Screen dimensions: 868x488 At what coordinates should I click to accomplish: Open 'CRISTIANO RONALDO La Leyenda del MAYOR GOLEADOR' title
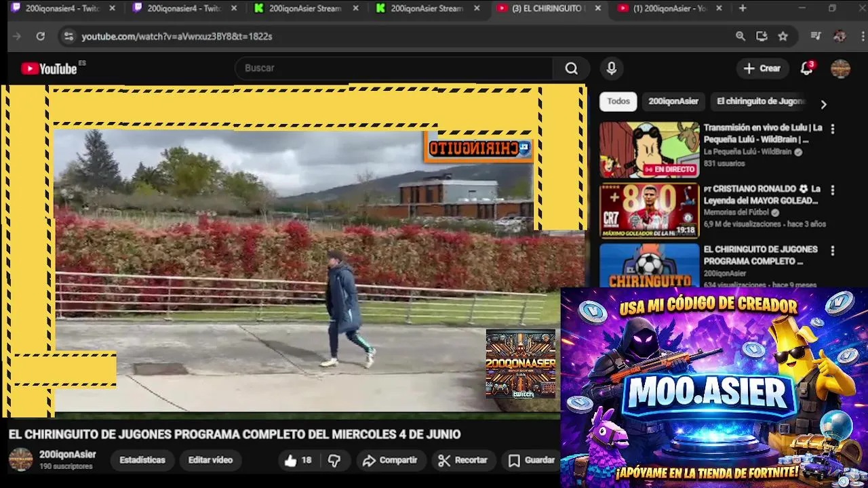pyautogui.click(x=762, y=195)
